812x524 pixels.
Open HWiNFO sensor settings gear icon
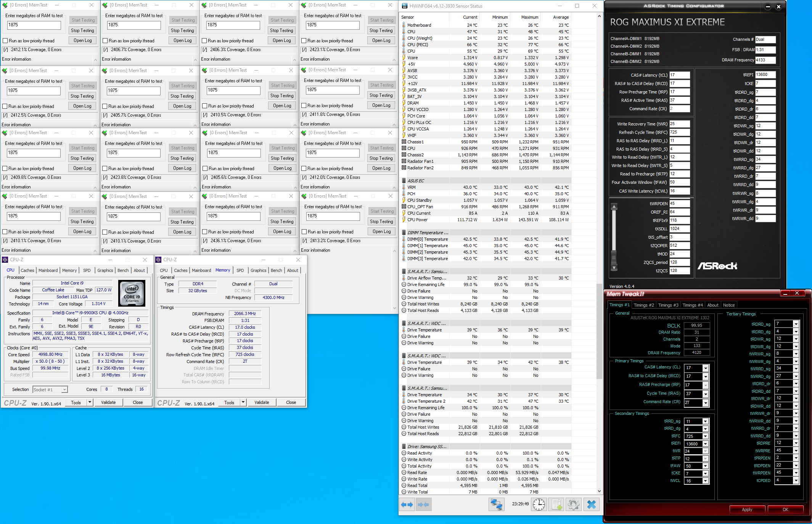click(574, 505)
